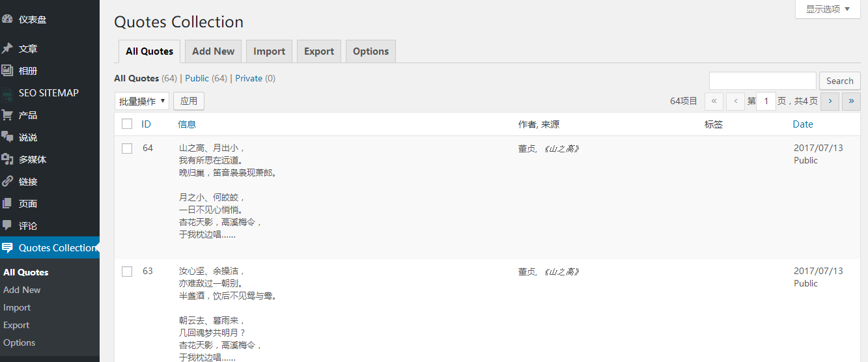Switch to the Add New tab

click(x=213, y=51)
